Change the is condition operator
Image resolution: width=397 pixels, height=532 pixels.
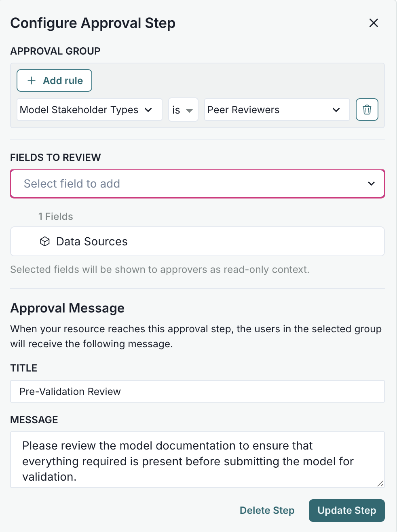click(x=183, y=110)
